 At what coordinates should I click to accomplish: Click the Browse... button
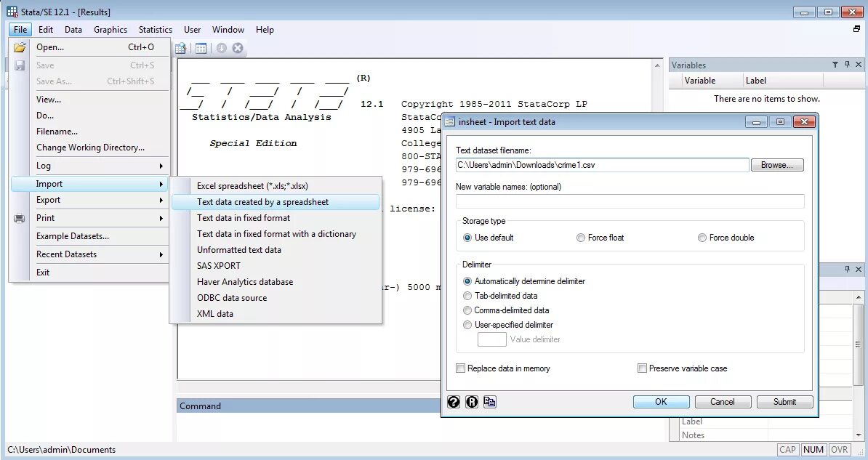(776, 165)
